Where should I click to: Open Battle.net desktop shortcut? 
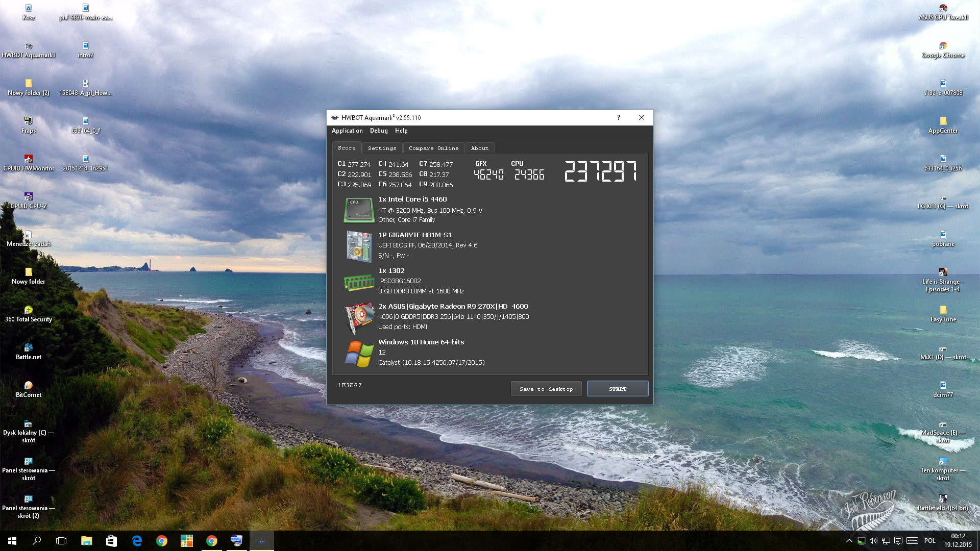click(29, 352)
